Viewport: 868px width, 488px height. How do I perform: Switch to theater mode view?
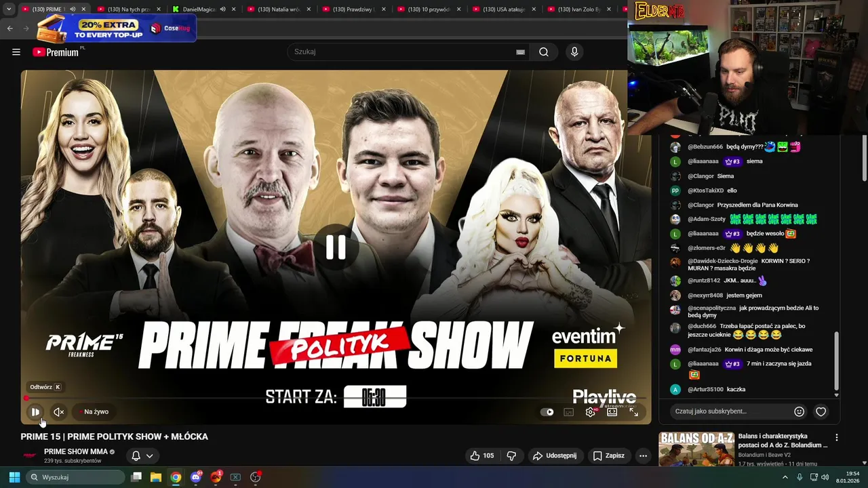(x=612, y=411)
